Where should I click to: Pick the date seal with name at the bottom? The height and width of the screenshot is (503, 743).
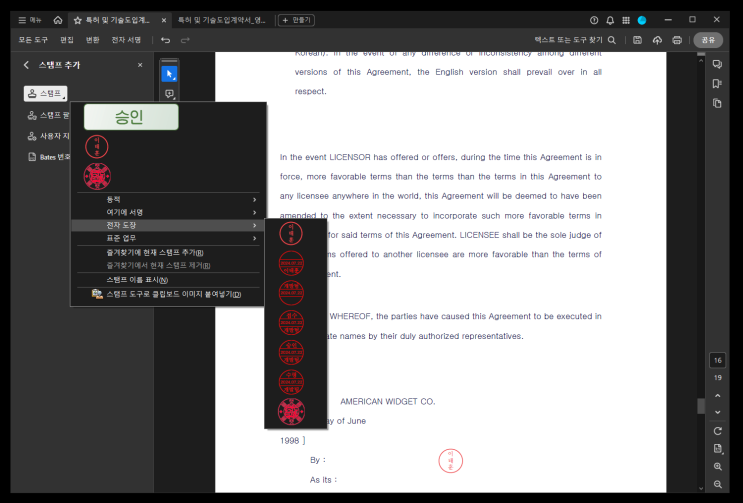coord(291,263)
